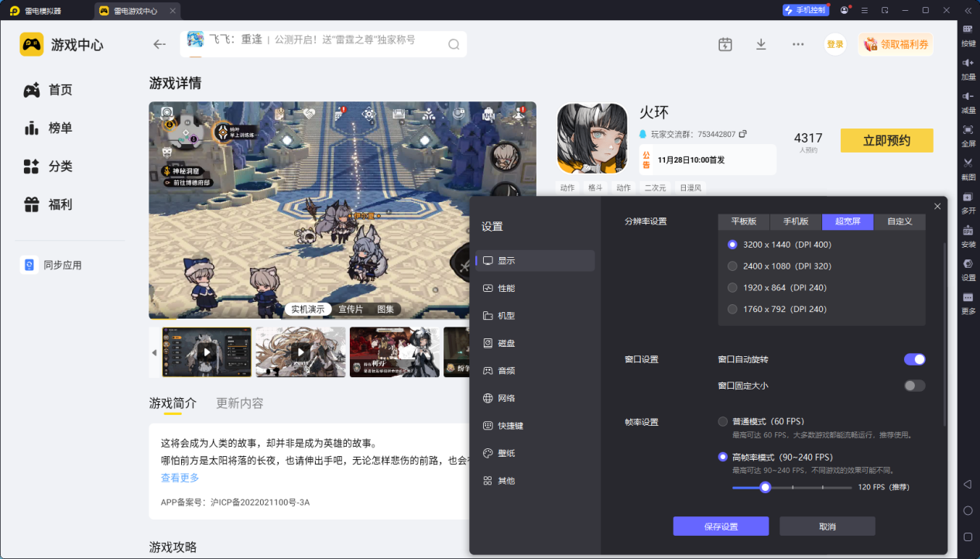The image size is (980, 559).
Task: Select the 2400 x 1080 resolution option
Action: coord(732,266)
